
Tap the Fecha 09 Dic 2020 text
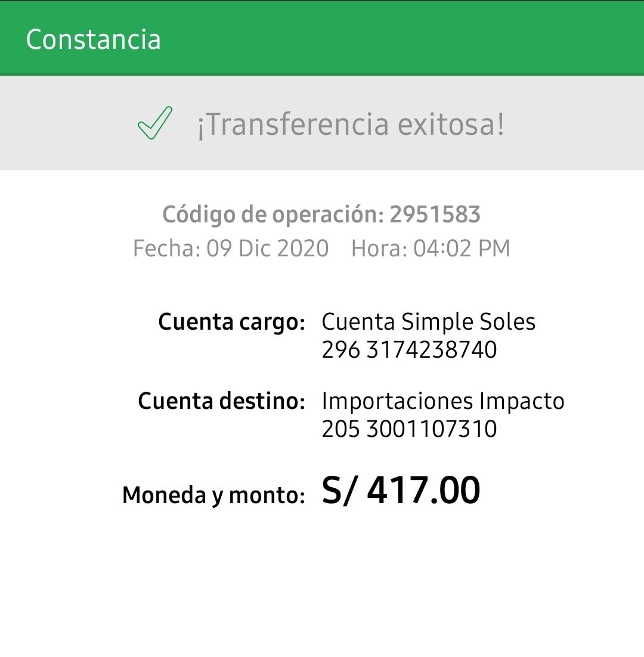(x=230, y=248)
